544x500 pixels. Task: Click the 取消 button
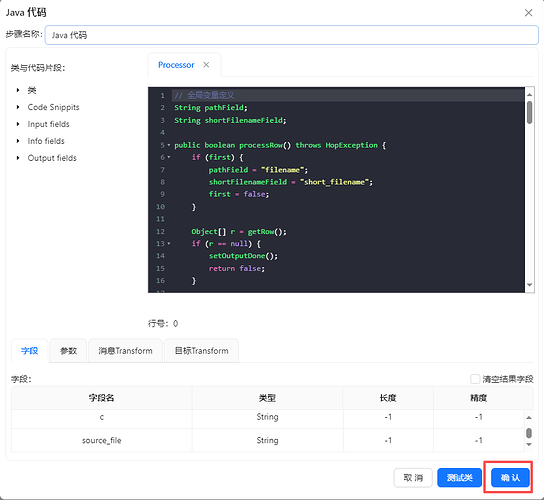(413, 478)
